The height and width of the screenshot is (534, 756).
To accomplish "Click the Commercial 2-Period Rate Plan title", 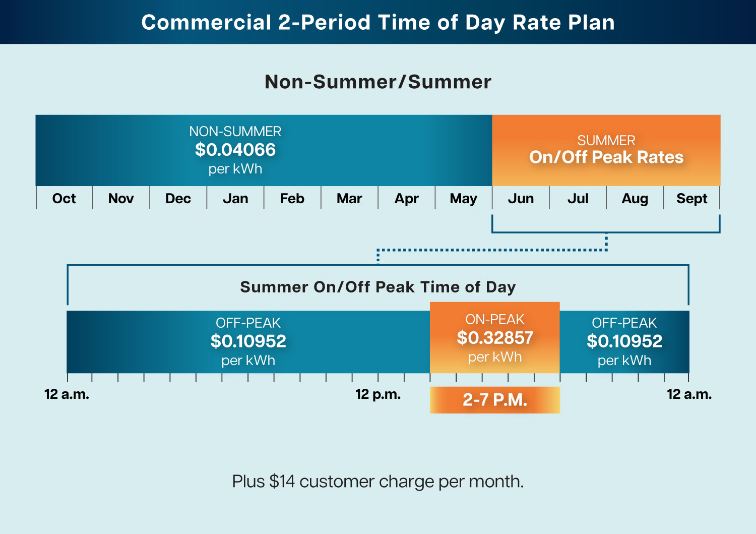I will 378,23.
